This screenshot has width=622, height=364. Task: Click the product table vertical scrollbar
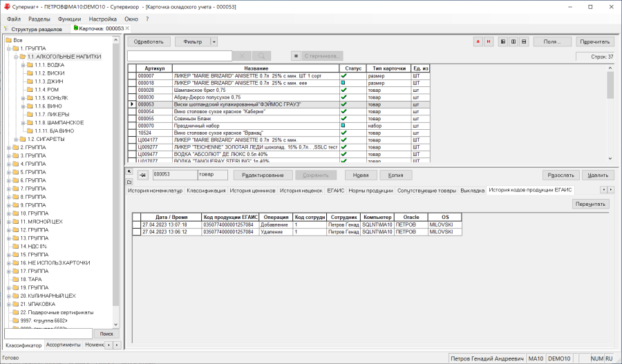point(610,113)
